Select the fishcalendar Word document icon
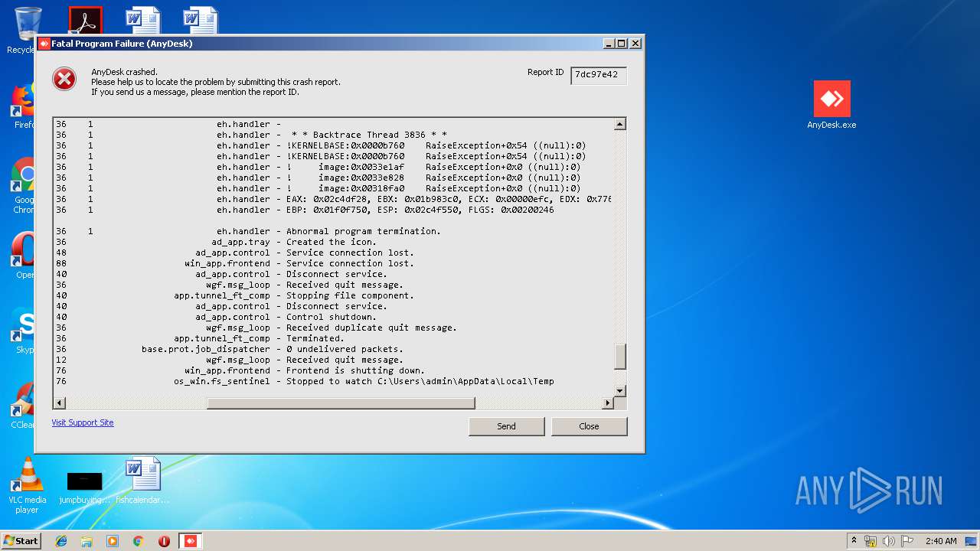Viewport: 980px width, 551px height. [x=142, y=481]
